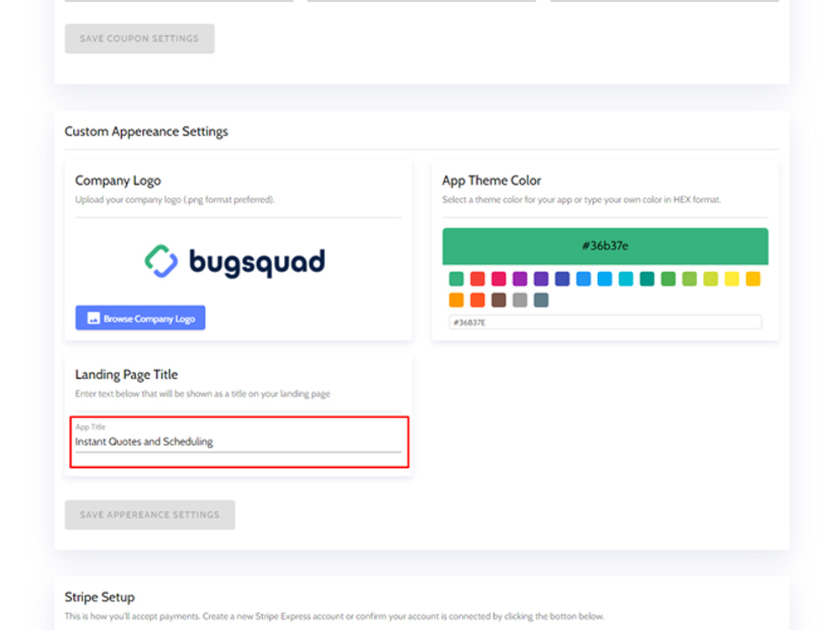This screenshot has height=630, width=840.
Task: Select the blue color swatch
Action: coord(584,279)
